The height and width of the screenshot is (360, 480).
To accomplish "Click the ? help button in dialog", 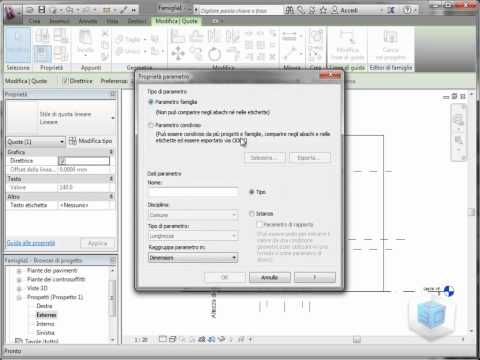I will click(x=315, y=277).
